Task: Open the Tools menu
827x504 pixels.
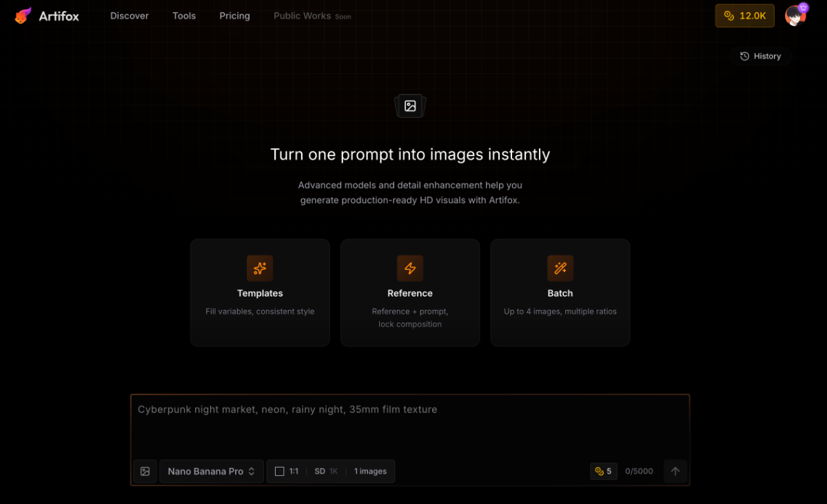Action: (184, 16)
